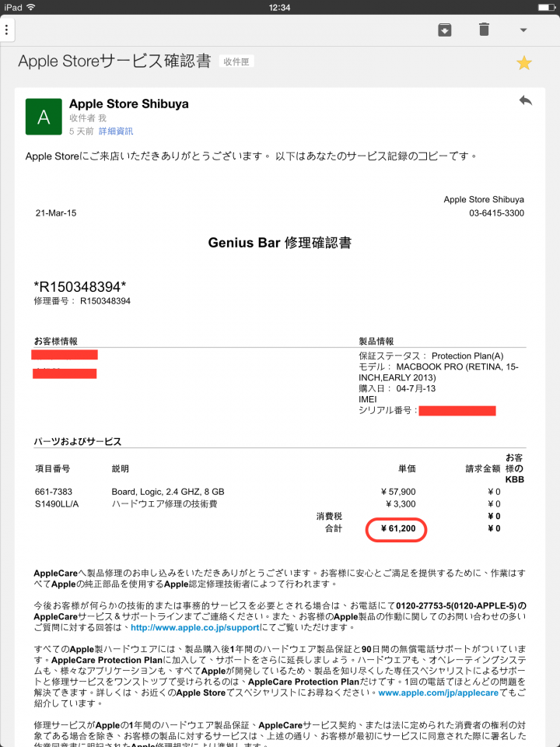The image size is (560, 747).
Task: Tap the Board, Logic, 2.4 GHZ description
Action: click(168, 492)
